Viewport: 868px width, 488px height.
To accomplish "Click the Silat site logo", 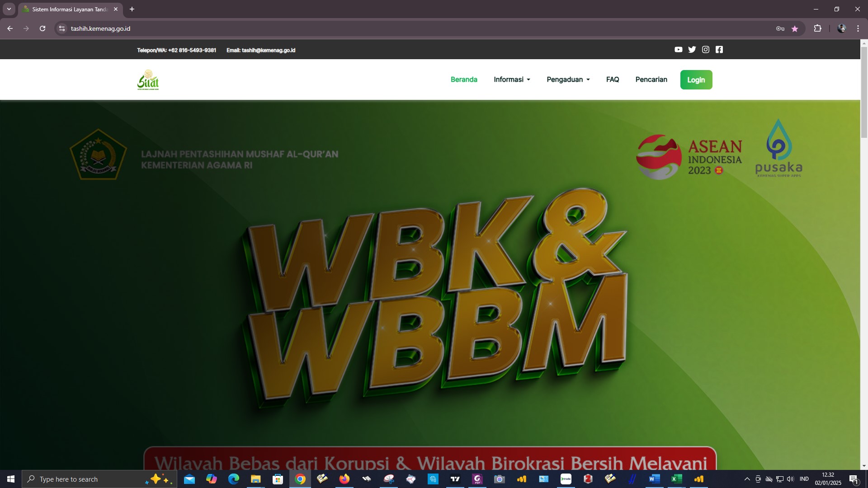I will pyautogui.click(x=148, y=80).
